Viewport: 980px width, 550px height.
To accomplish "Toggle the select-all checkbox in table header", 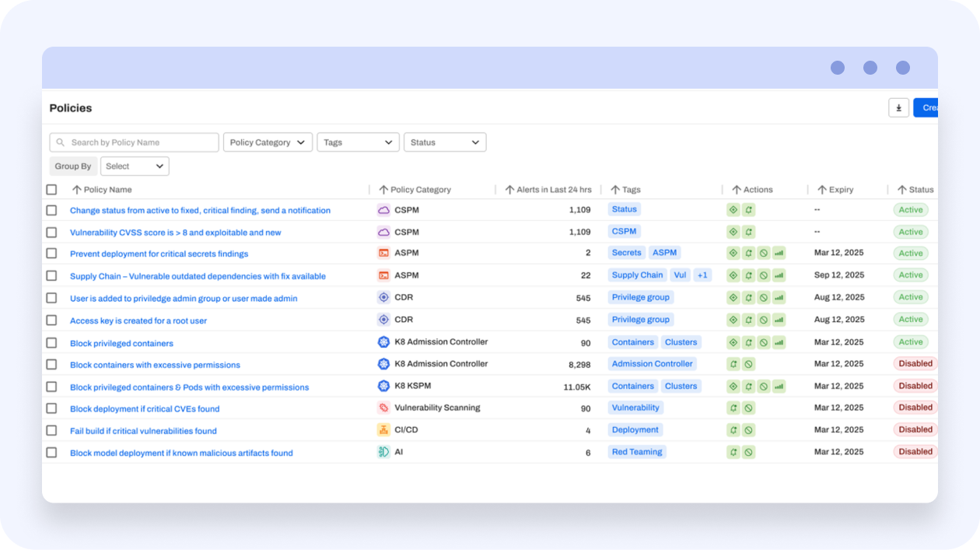I will click(x=51, y=190).
